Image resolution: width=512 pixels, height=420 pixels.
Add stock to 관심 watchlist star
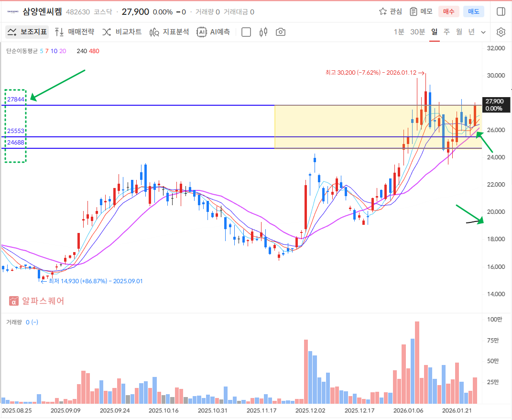tap(390, 11)
